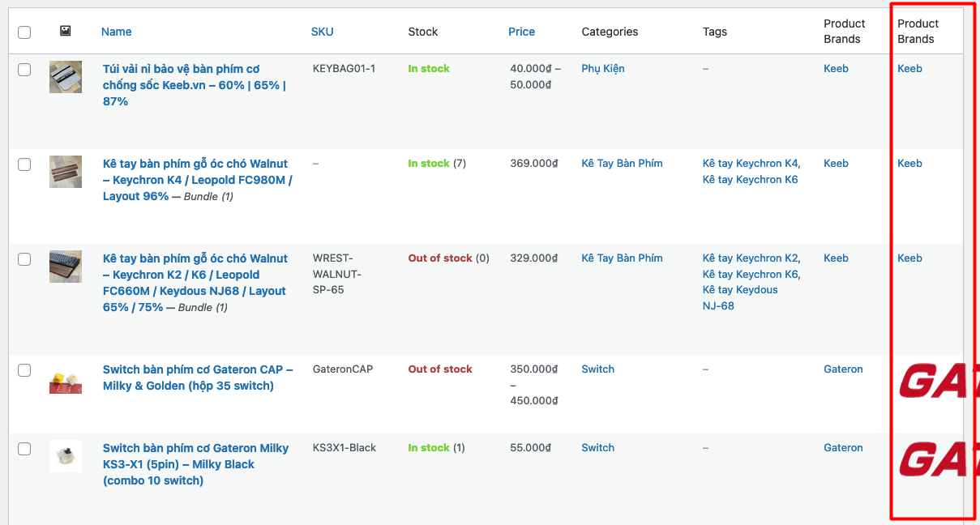The image size is (980, 525).
Task: Toggle the select-all products checkbox
Action: 24,32
